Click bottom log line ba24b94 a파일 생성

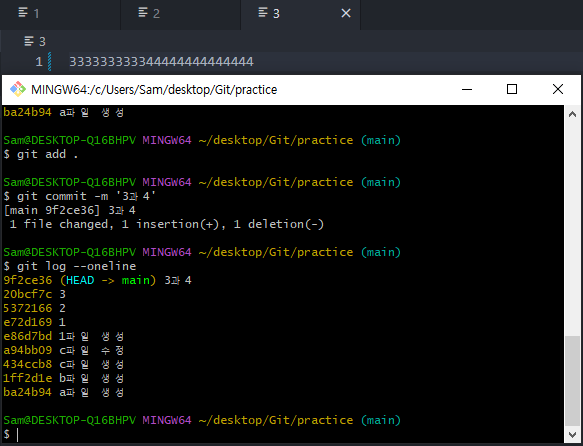[64, 392]
